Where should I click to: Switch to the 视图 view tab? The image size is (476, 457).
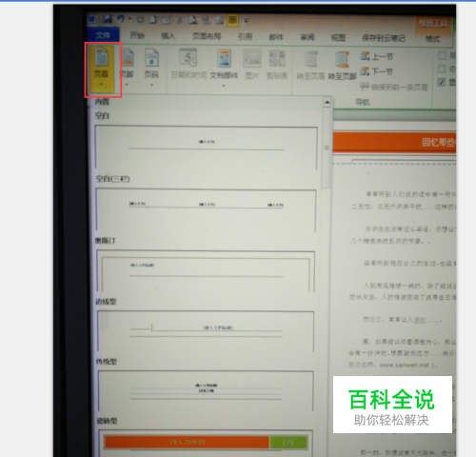tap(338, 38)
